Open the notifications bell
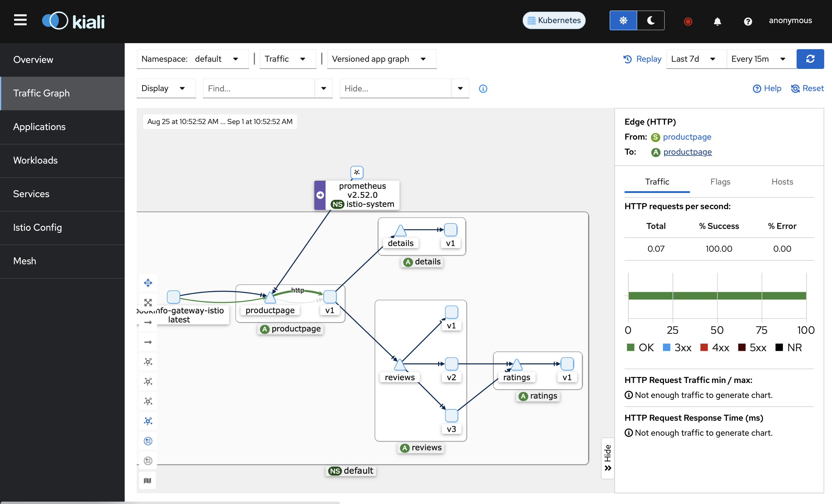Image resolution: width=832 pixels, height=504 pixels. 717,21
